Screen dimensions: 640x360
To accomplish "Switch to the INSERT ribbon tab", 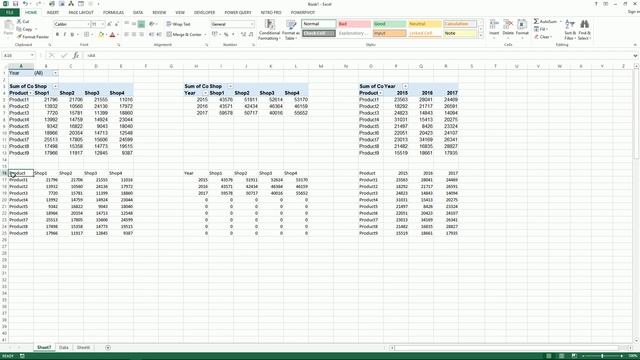I will click(x=53, y=12).
